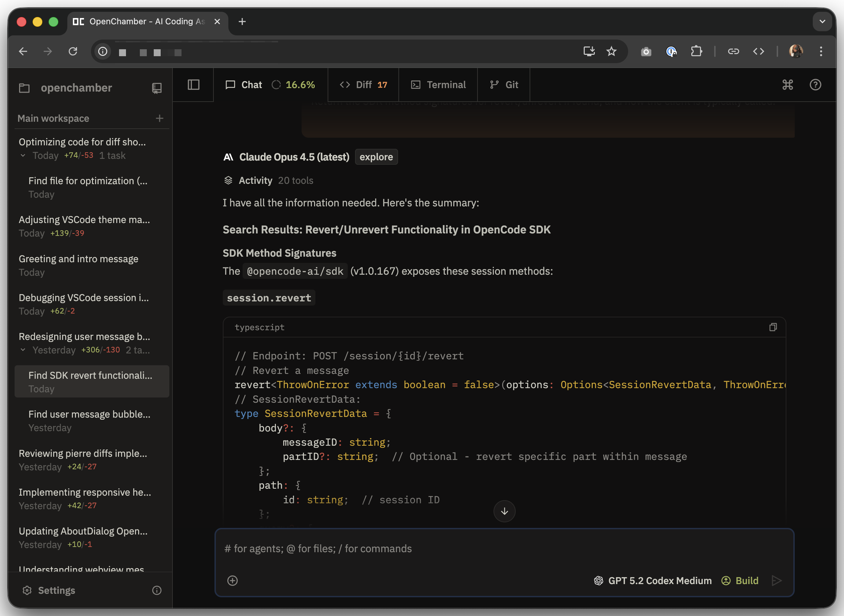Open Adjusting VSCode theme session
Screen dimensions: 844x616
(x=92, y=226)
